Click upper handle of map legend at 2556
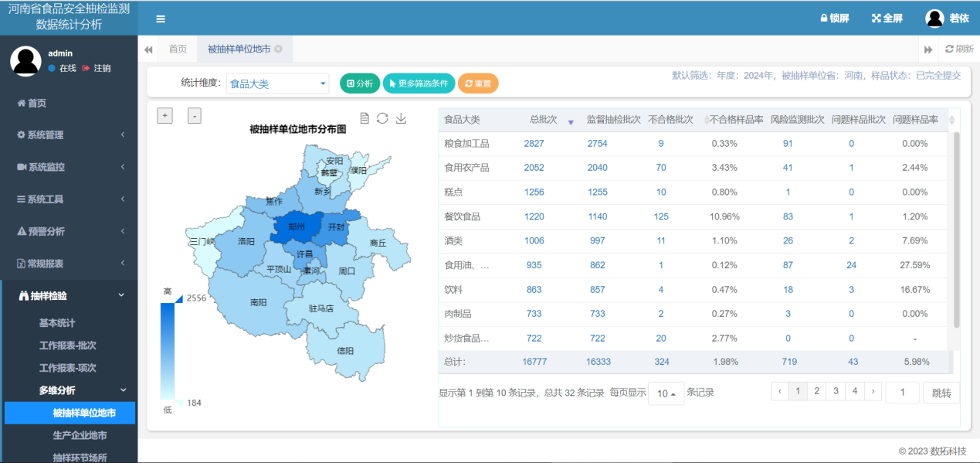Viewport: 980px width, 463px height. pyautogui.click(x=179, y=298)
